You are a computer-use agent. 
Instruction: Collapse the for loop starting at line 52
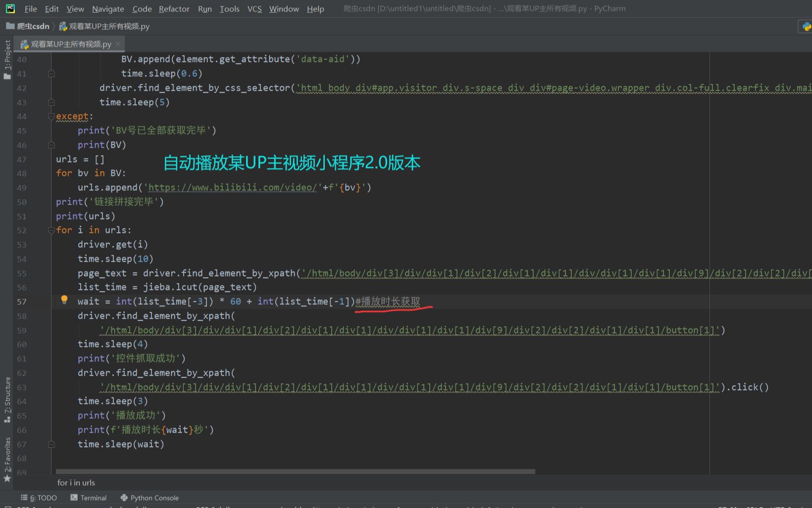[51, 230]
